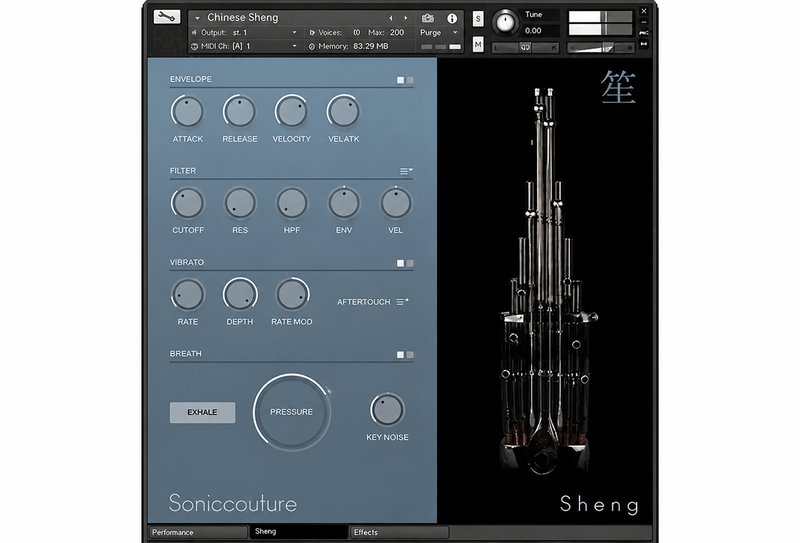Image resolution: width=800 pixels, height=543 pixels.
Task: Click the Filter Vel knob
Action: 395,203
